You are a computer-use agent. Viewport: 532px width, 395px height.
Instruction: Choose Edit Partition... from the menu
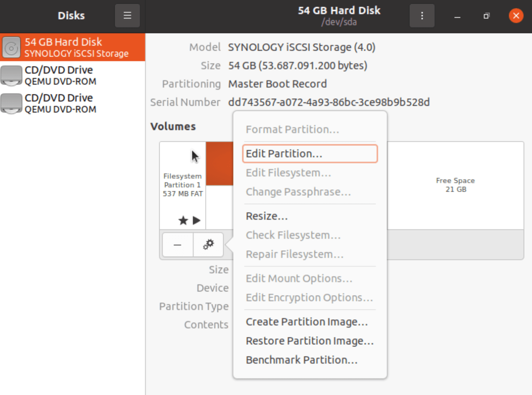pyautogui.click(x=310, y=153)
